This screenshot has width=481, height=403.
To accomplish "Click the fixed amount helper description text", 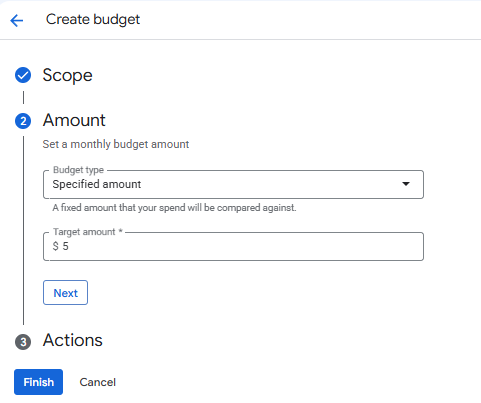I will (174, 208).
